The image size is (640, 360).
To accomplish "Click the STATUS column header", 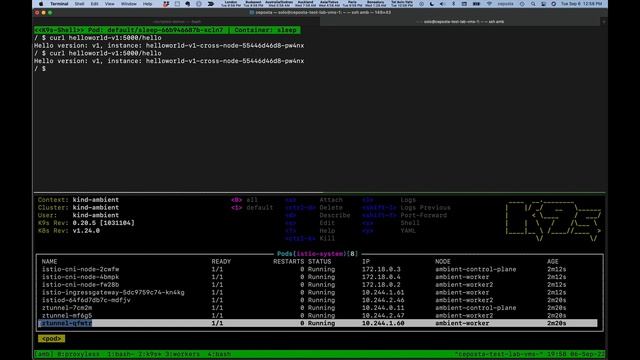I will (320, 261).
